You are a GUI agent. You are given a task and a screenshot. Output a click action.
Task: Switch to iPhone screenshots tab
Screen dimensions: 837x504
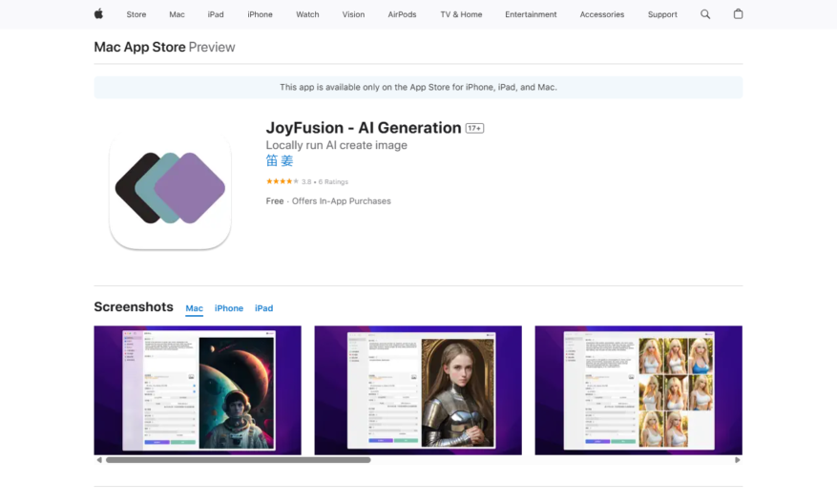click(x=229, y=308)
